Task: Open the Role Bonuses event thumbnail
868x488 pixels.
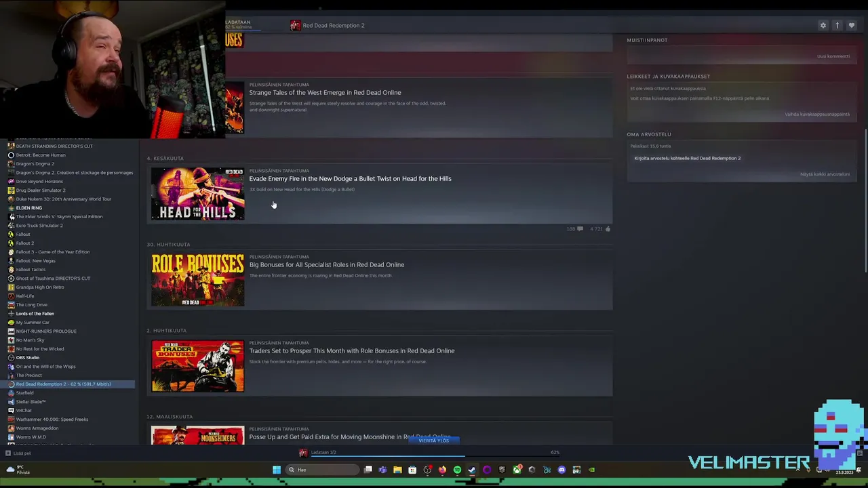Action: click(197, 280)
